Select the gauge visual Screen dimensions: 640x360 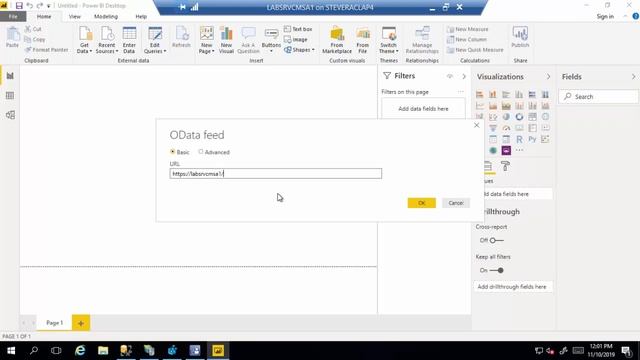(x=506, y=128)
